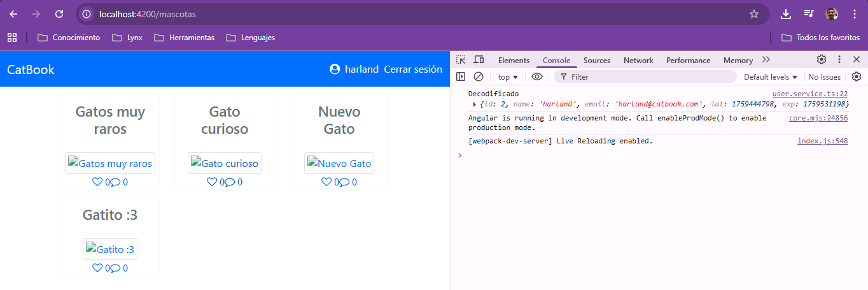The image size is (868, 290).
Task: Like the Nuevo Gato post
Action: [326, 182]
